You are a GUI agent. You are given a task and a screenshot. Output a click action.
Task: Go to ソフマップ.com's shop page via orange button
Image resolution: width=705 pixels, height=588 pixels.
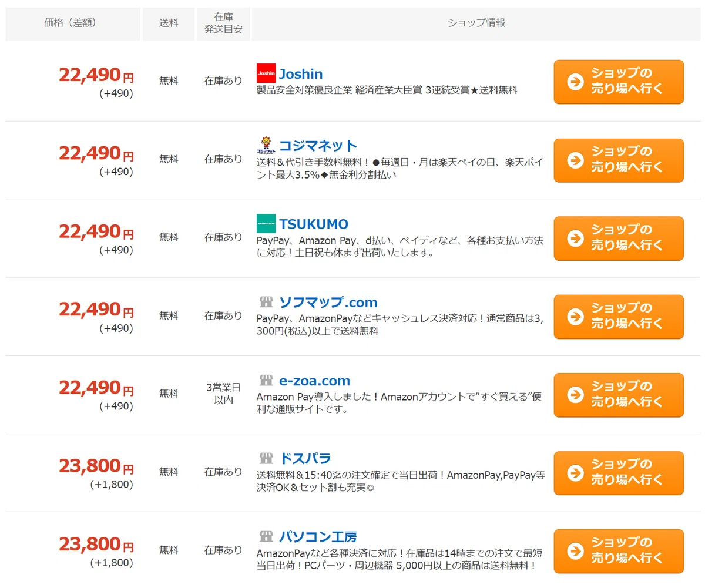(x=619, y=317)
